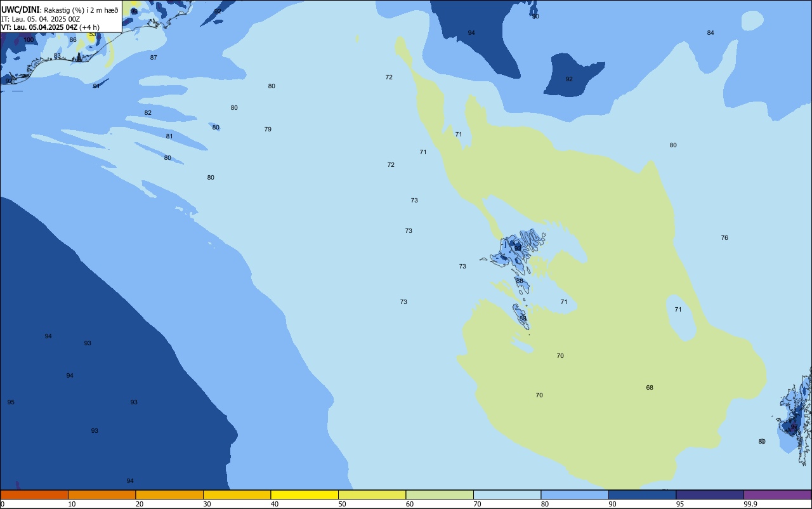812x509 pixels.
Task: Select the navy 95–99.9 legend swatch
Action: pyautogui.click(x=710, y=494)
